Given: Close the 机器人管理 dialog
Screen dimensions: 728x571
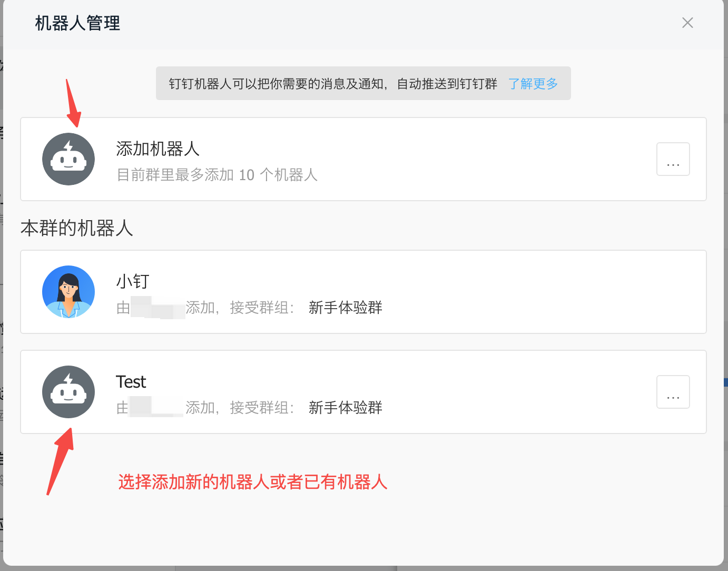Looking at the screenshot, I should coord(687,23).
